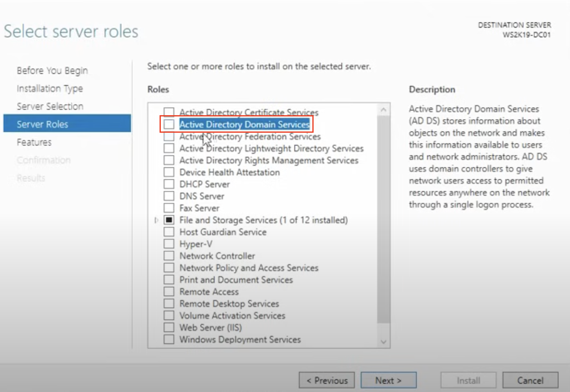Enable the Active Directory Domain Services role

click(x=169, y=124)
